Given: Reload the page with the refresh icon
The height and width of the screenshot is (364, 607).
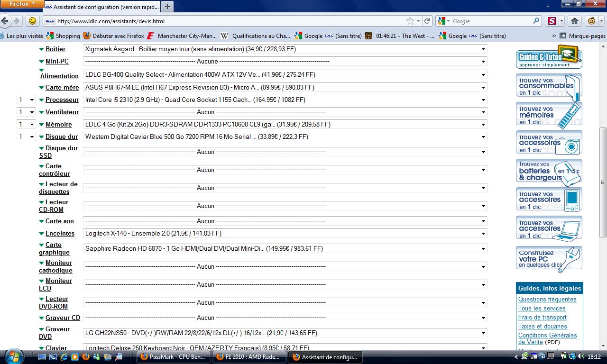Looking at the screenshot, I should click(x=427, y=21).
